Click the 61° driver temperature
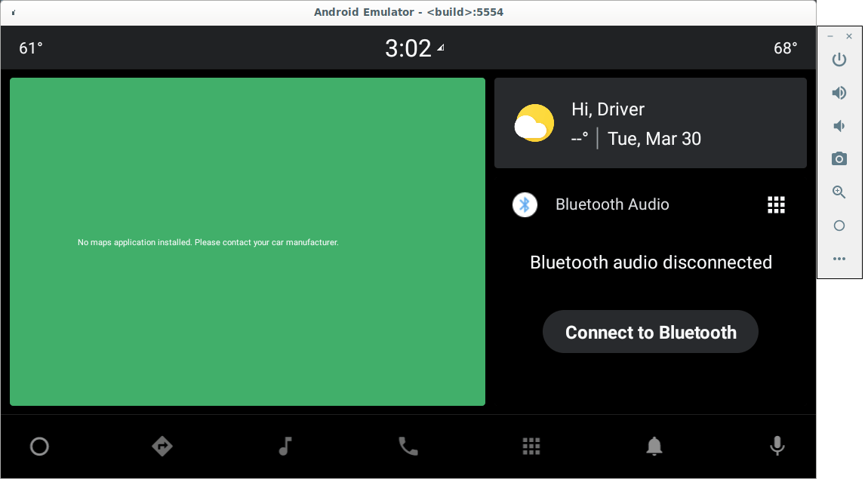Image resolution: width=868 pixels, height=479 pixels. [30, 48]
